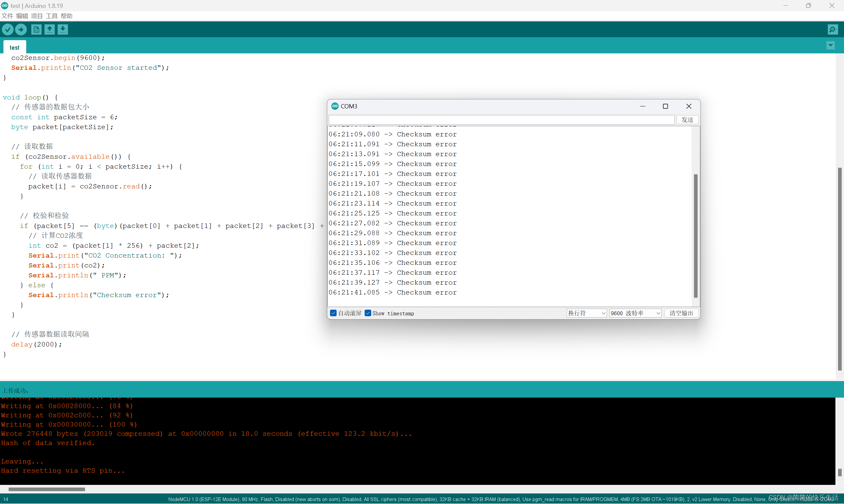
Task: Toggle the 自动滚屏 autoscroll checkbox
Action: [333, 313]
